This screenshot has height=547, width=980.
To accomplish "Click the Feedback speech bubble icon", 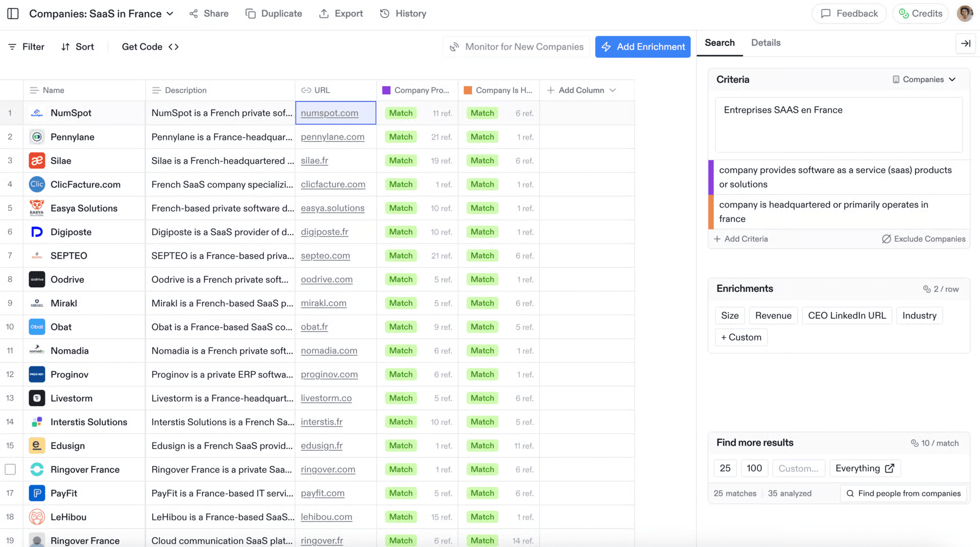I will (x=826, y=14).
